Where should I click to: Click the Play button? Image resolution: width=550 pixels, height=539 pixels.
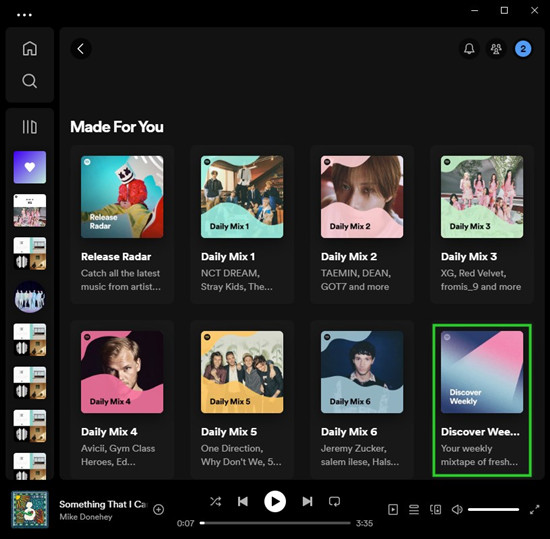(x=275, y=501)
